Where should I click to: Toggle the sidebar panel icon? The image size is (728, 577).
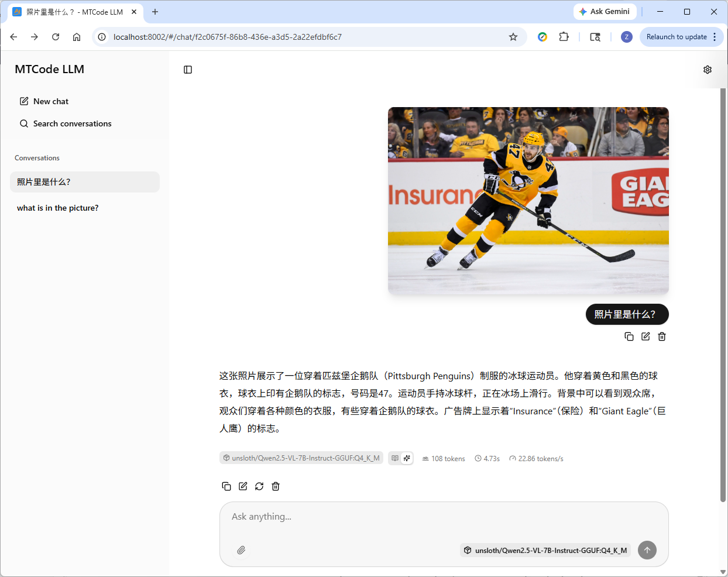click(188, 70)
